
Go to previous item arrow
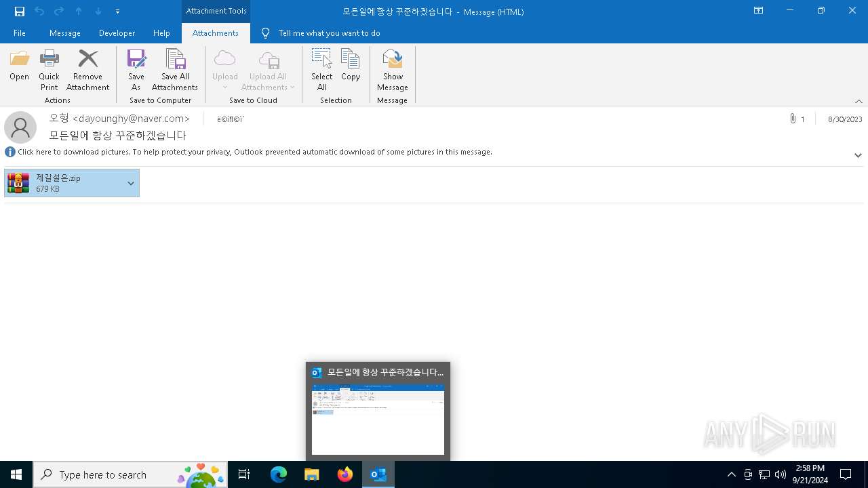[79, 11]
